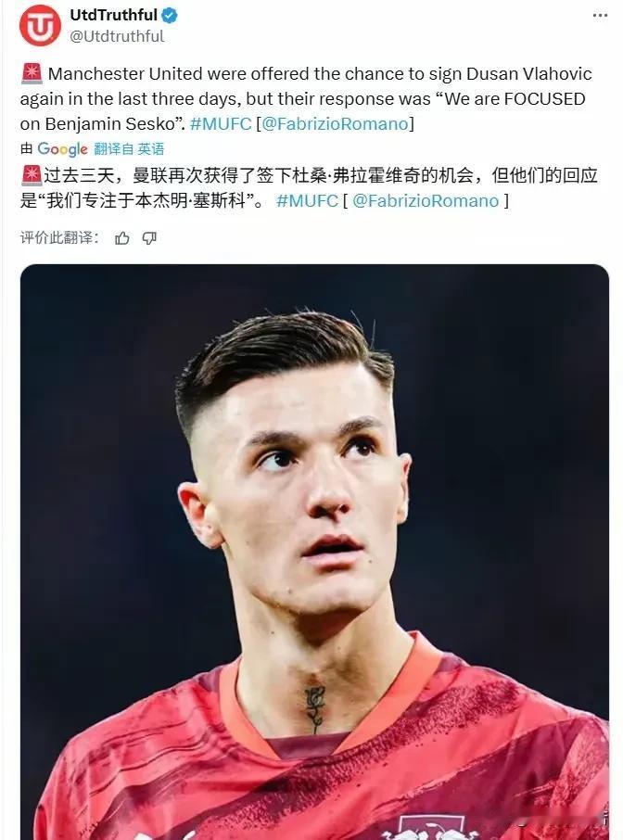Click the 评价此翻译 label
Image resolution: width=623 pixels, height=840 pixels.
(x=59, y=238)
